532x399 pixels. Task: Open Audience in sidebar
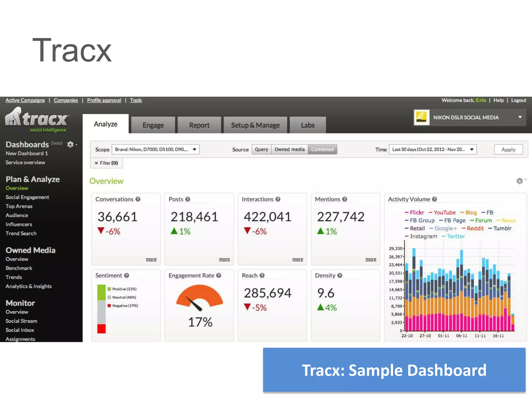pyautogui.click(x=17, y=215)
